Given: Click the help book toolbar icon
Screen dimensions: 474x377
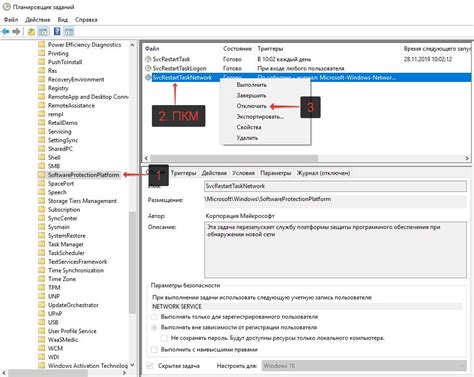Looking at the screenshot, I should click(x=57, y=32).
